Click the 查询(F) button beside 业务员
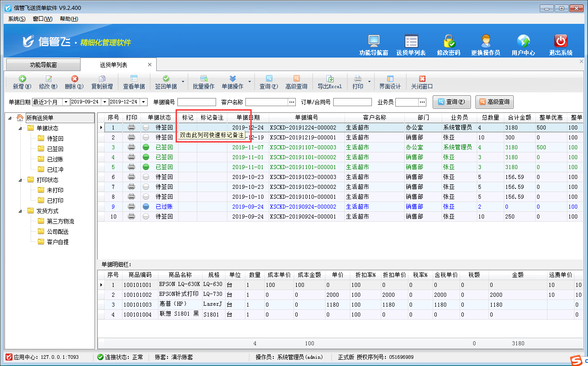Viewport: 588px width, 366px height. pyautogui.click(x=452, y=102)
